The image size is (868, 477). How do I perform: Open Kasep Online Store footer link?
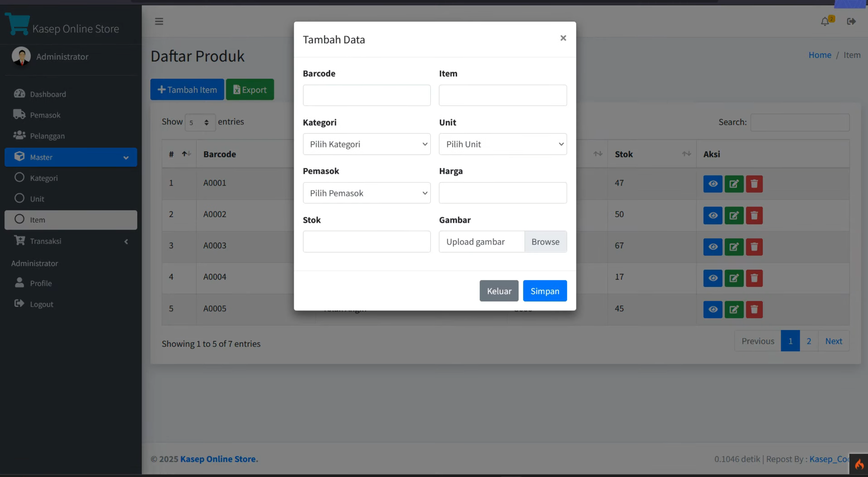point(218,459)
